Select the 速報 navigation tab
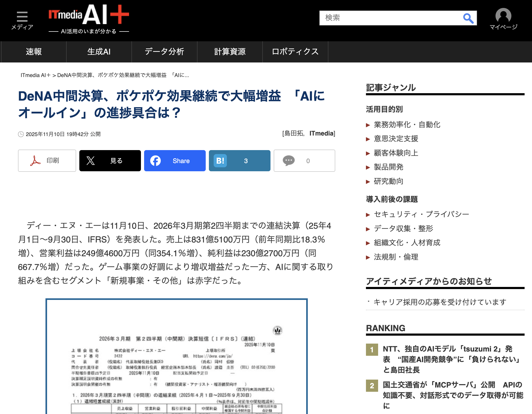This screenshot has width=532, height=414. click(x=34, y=52)
